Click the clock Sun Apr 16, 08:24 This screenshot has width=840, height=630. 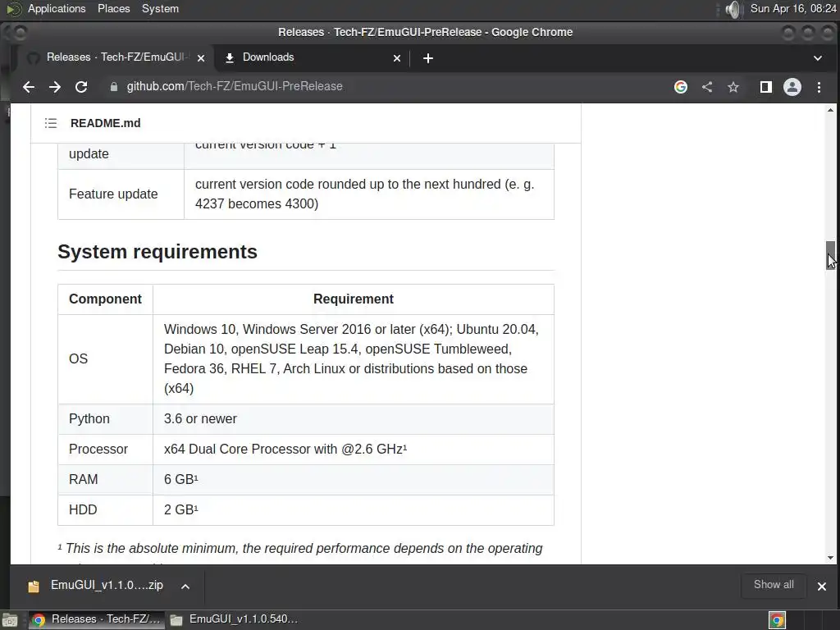point(793,8)
